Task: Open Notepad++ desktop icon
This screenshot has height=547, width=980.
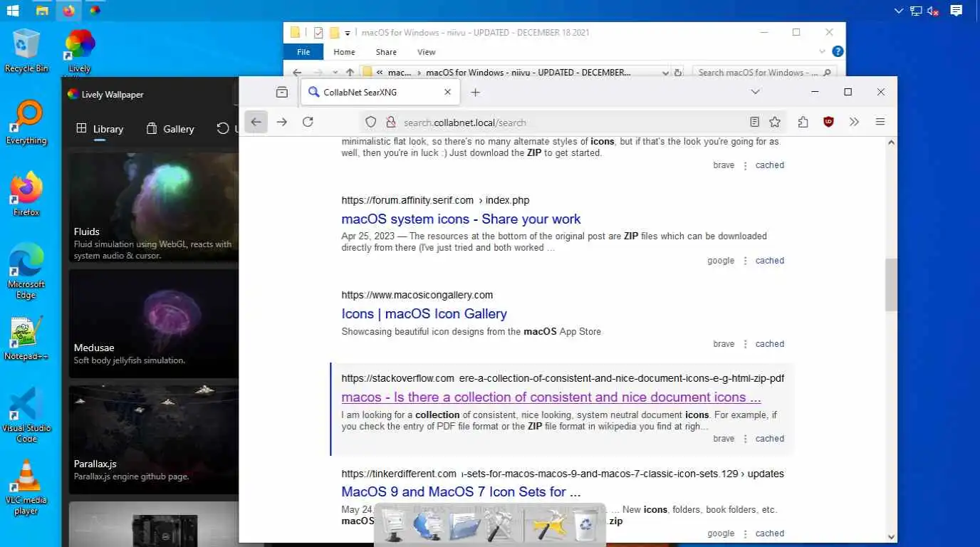Action: pyautogui.click(x=26, y=338)
